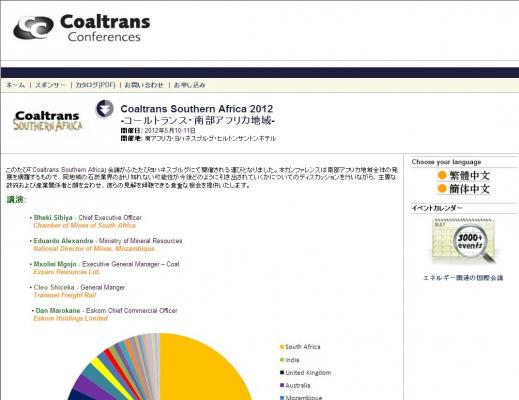Click the Coaltrans Southern Africa 2012 heading

coord(197,109)
